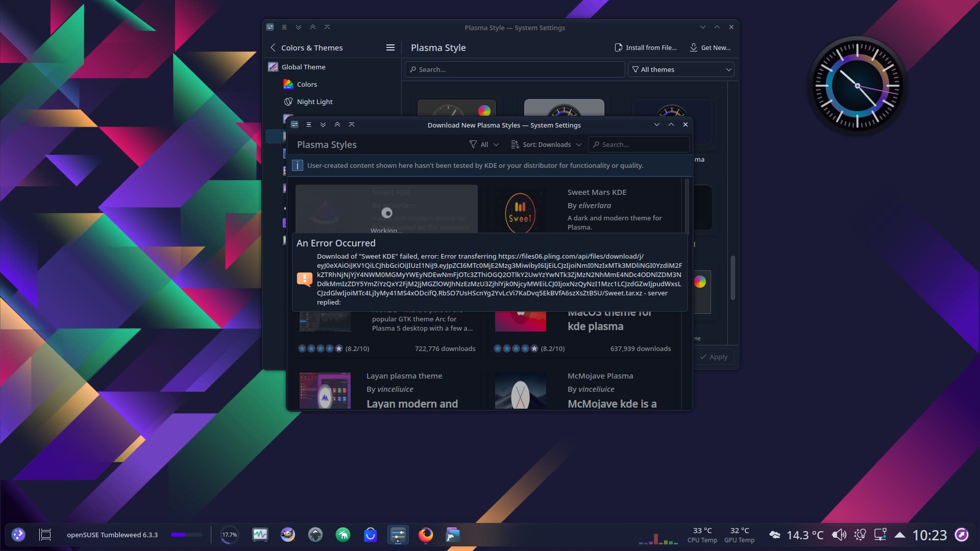Click the 17.7% circular CPU gauge
This screenshot has width=980, height=551.
tap(230, 535)
